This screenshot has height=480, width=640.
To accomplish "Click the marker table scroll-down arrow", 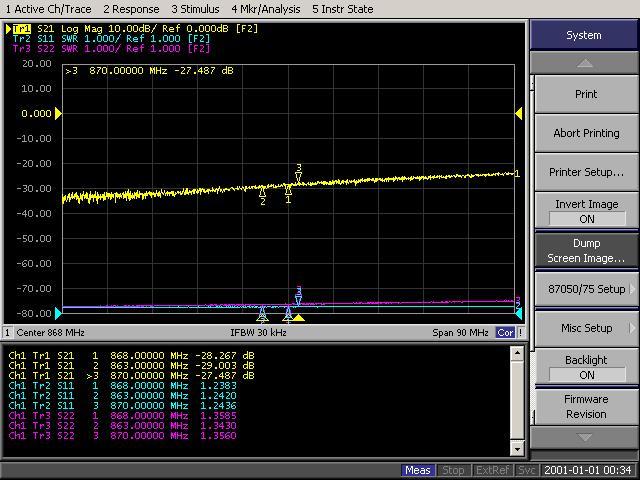I will [x=517, y=450].
